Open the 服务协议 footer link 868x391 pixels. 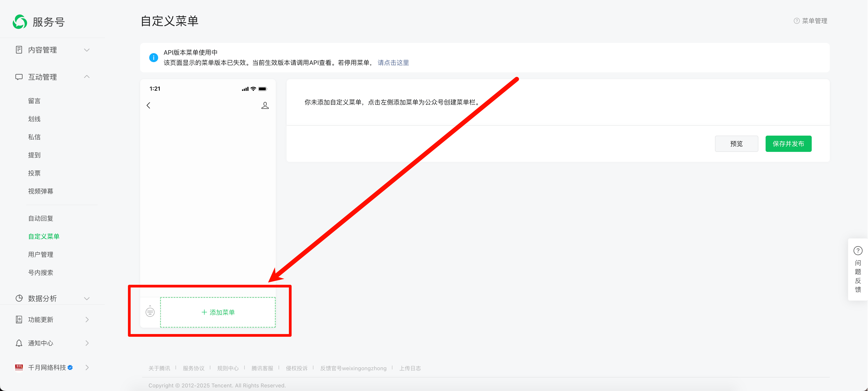(x=194, y=368)
